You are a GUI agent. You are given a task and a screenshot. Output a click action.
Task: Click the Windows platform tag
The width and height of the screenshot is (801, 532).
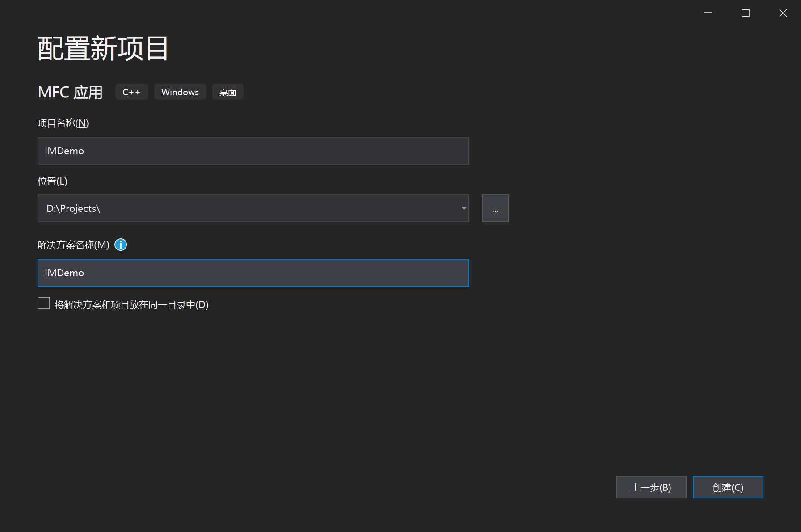click(x=180, y=92)
